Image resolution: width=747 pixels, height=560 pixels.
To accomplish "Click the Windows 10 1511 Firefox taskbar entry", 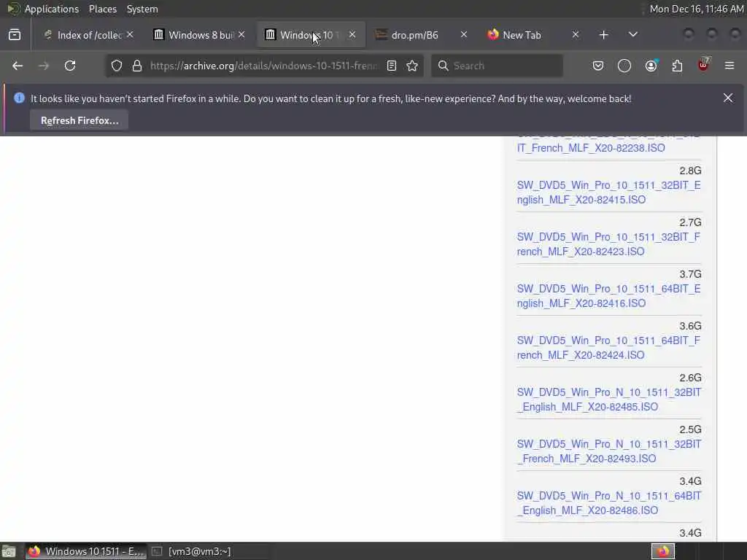I will [86, 551].
